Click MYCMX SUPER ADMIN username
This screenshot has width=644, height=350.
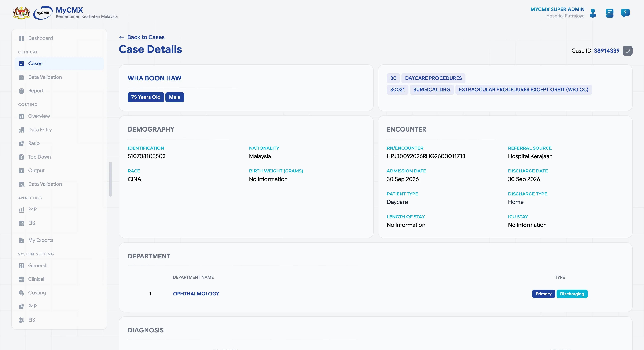tap(557, 9)
